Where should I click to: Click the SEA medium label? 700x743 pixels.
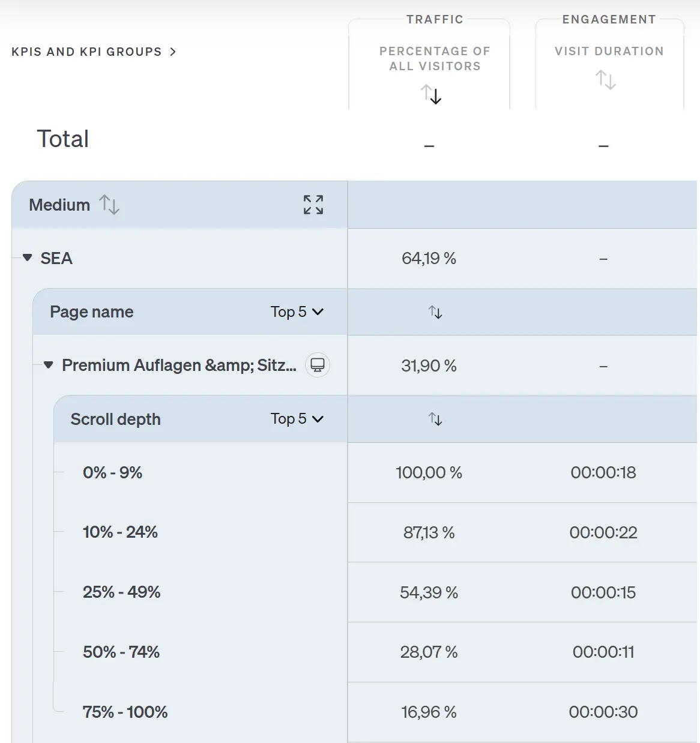click(56, 258)
